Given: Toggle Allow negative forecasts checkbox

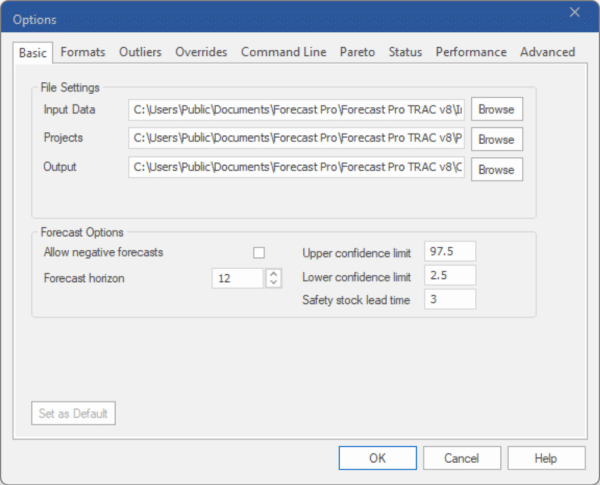Looking at the screenshot, I should (259, 253).
